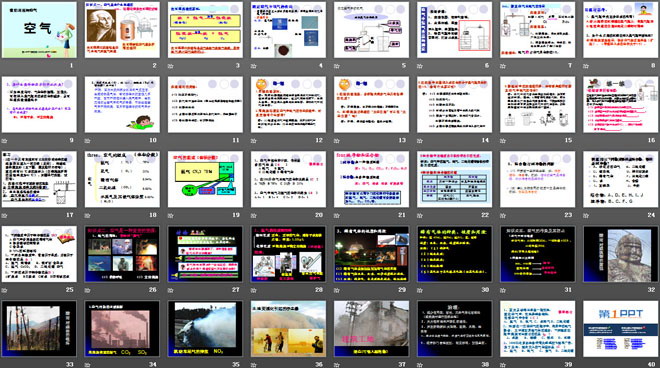Screen dimensions: 660x368
Task: Click the animation star icon under slide 25
Action: (4, 290)
